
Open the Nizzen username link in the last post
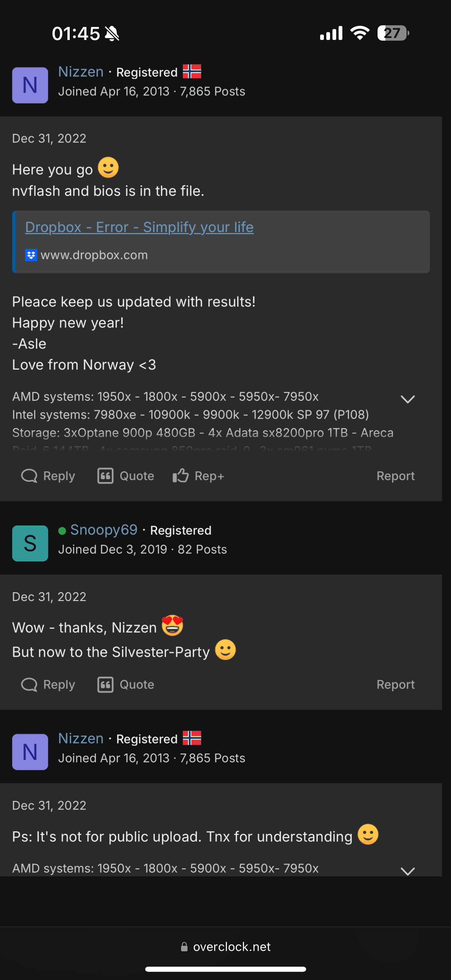coord(81,738)
